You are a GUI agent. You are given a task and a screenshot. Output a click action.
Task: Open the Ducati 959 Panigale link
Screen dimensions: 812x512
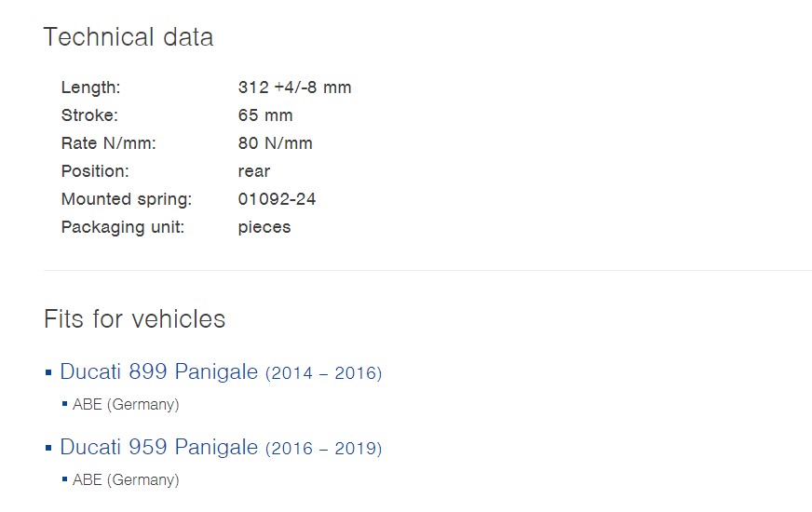[158, 448]
